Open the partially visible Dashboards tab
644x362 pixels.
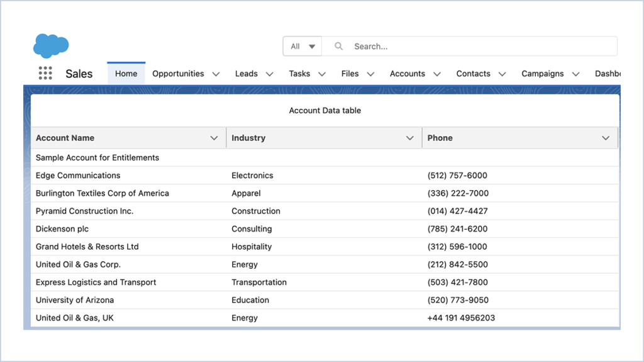pyautogui.click(x=608, y=74)
